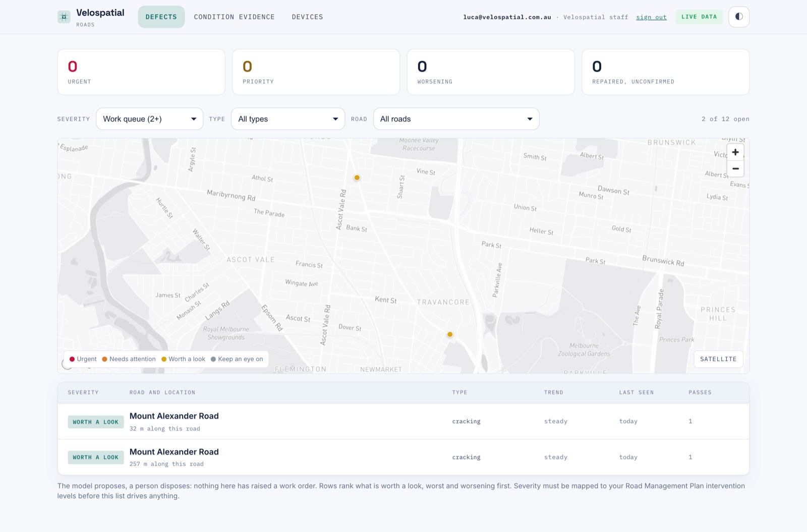
Task: Click the Last Seen column header
Action: 637,392
